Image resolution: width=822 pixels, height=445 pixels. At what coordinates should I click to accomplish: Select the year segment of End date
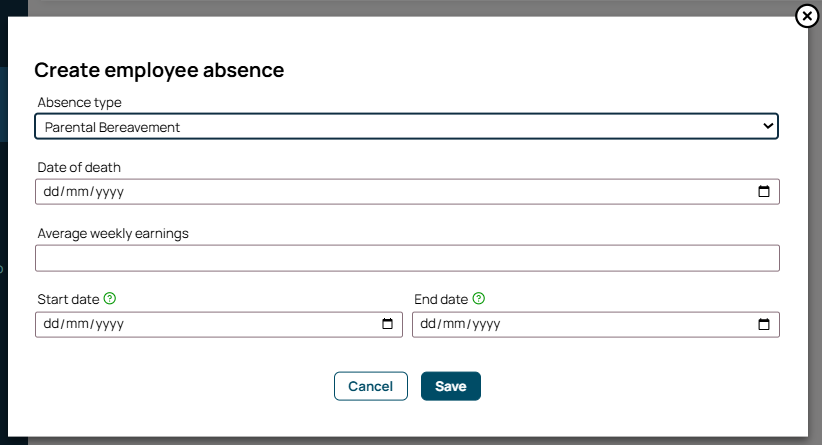tap(486, 324)
